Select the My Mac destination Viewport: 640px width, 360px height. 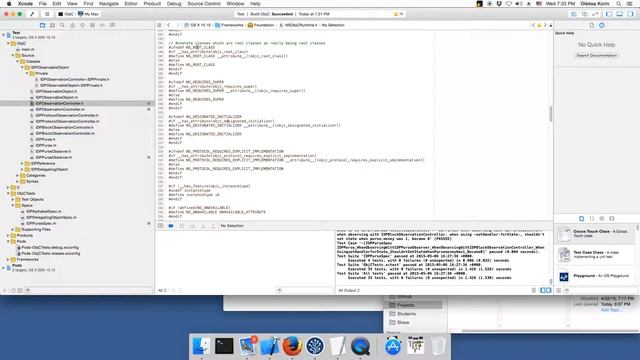(x=89, y=14)
